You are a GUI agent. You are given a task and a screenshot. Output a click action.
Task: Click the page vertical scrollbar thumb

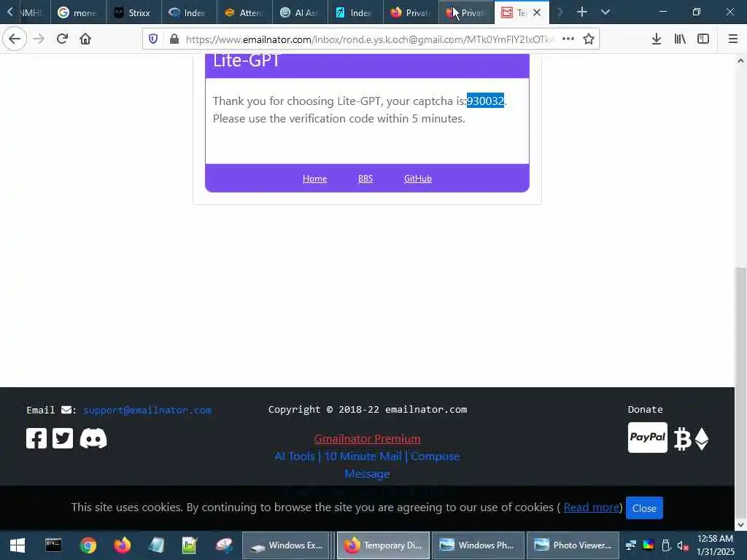[x=740, y=391]
